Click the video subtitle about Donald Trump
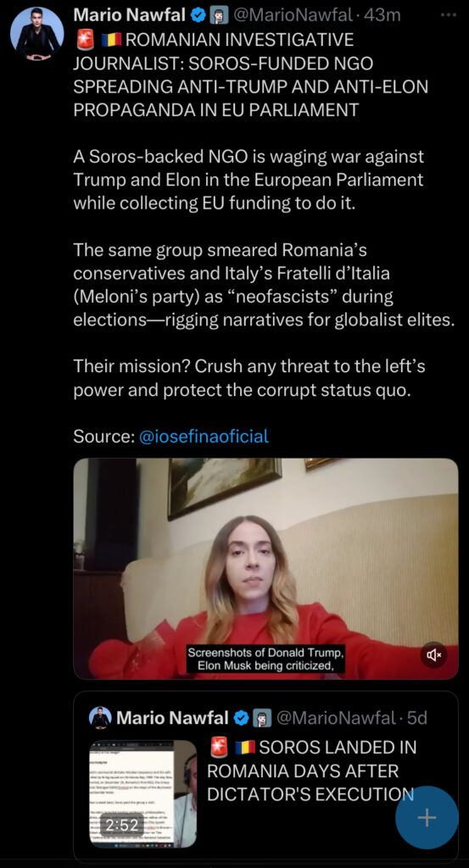469x868 pixels. tap(265, 658)
